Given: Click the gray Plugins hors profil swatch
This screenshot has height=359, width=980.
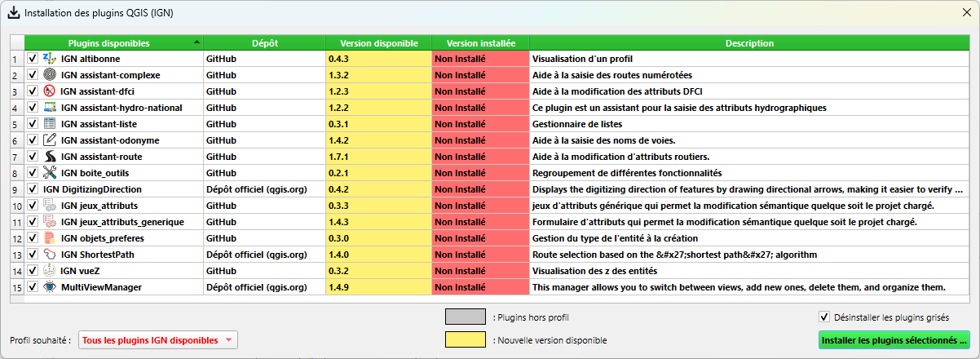Looking at the screenshot, I should point(465,317).
